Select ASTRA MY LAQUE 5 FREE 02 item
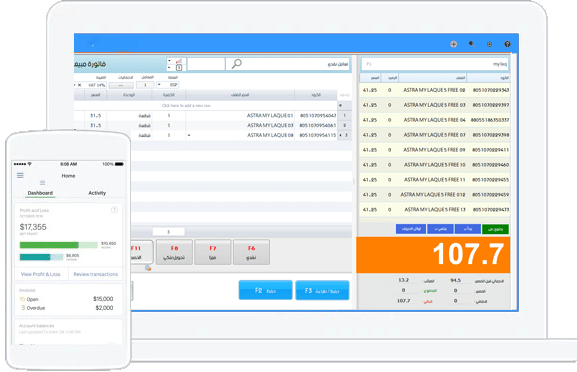The image size is (577, 372). pos(435,90)
